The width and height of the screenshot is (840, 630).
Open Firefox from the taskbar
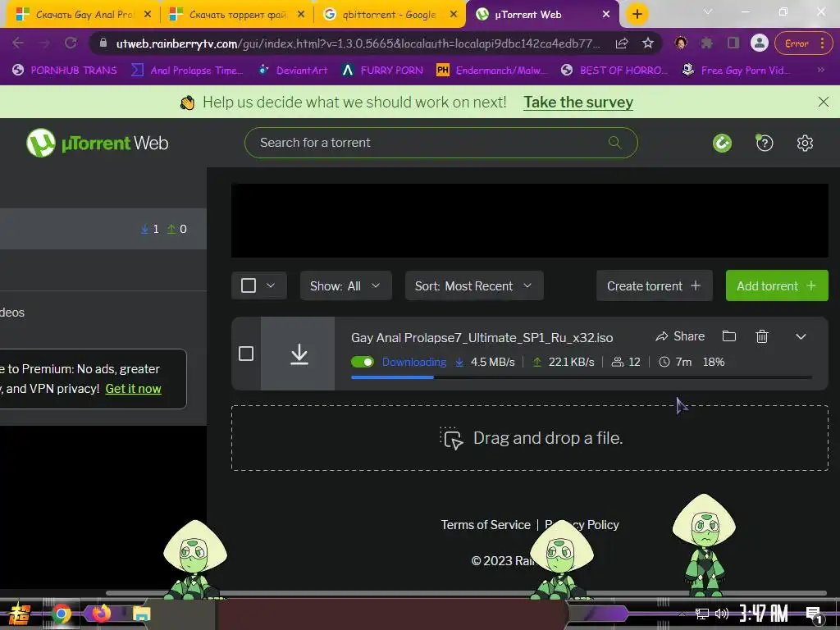coord(101,613)
